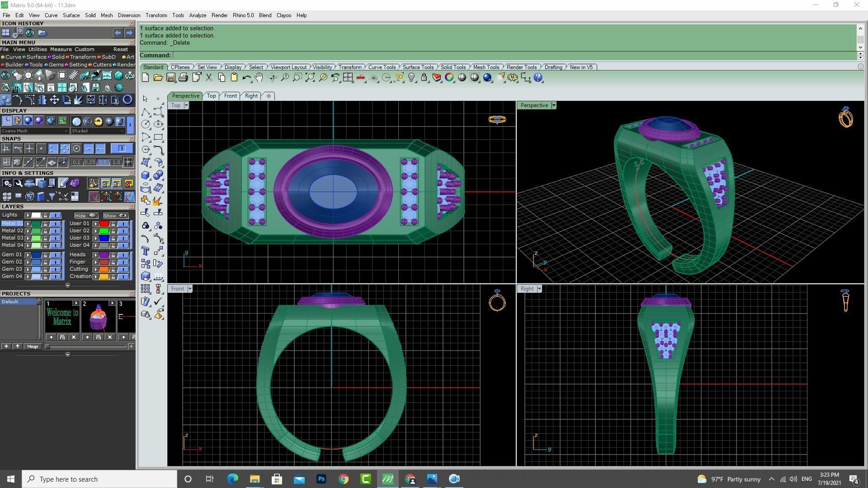Image resolution: width=868 pixels, height=488 pixels.
Task: Open the color wheel object properties icon
Action: (x=449, y=78)
